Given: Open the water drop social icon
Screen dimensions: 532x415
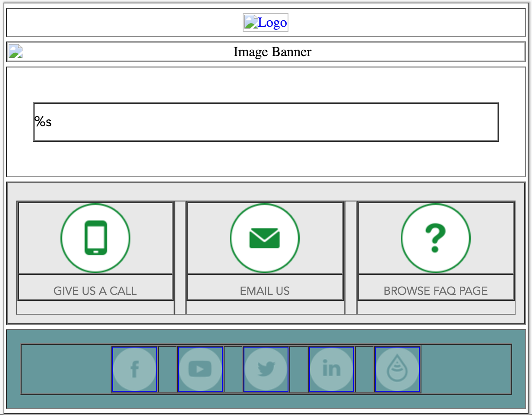Looking at the screenshot, I should [397, 369].
